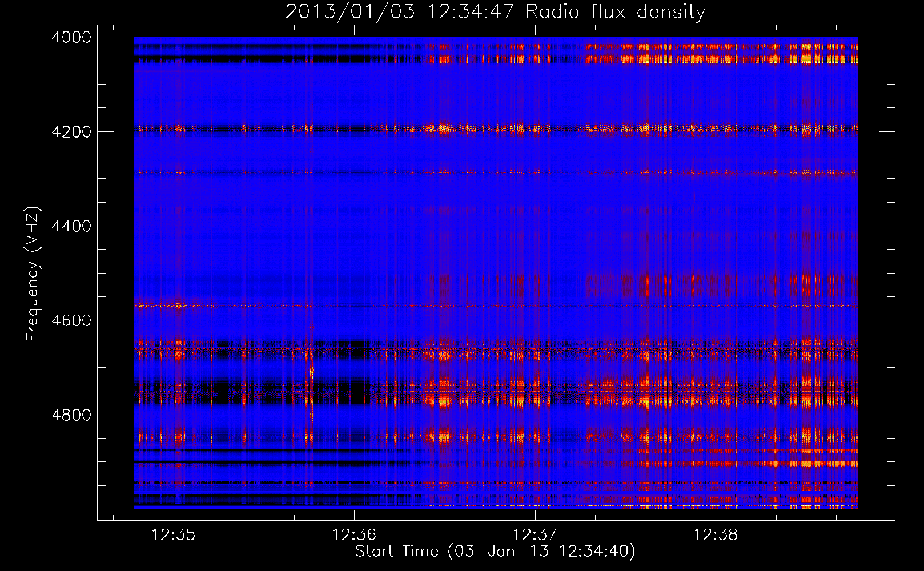Click the plot title "2013/01/03 12:34:47 Radio flux density"
The image size is (924, 571).
tap(495, 11)
